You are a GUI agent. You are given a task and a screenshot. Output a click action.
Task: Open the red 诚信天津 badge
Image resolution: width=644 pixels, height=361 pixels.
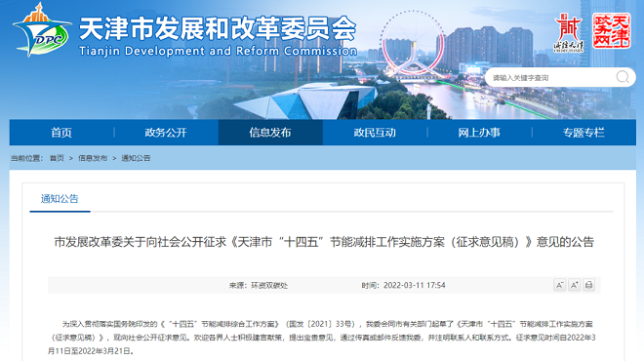[569, 33]
